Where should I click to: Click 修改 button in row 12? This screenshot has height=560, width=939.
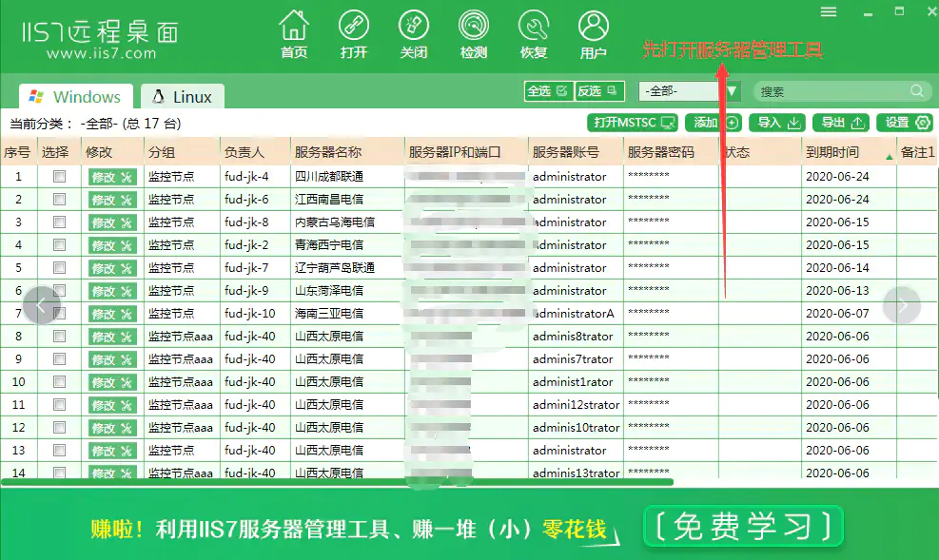pos(112,428)
